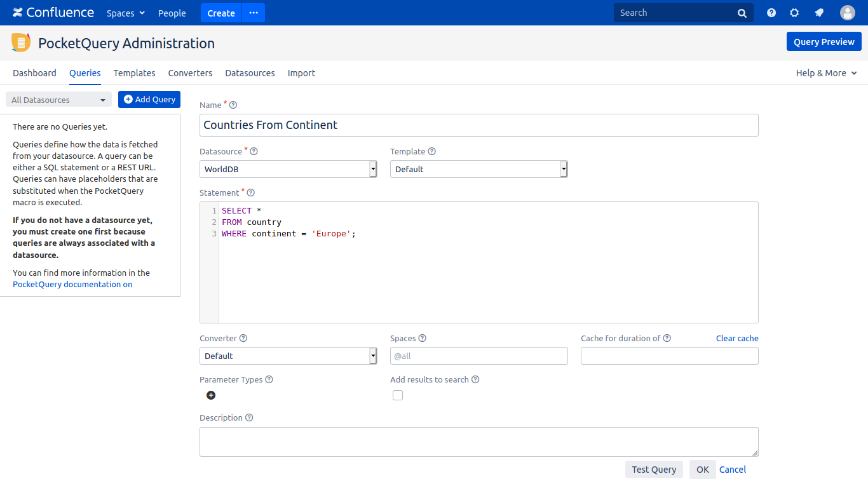Open the All Datasources filter dropdown

58,99
